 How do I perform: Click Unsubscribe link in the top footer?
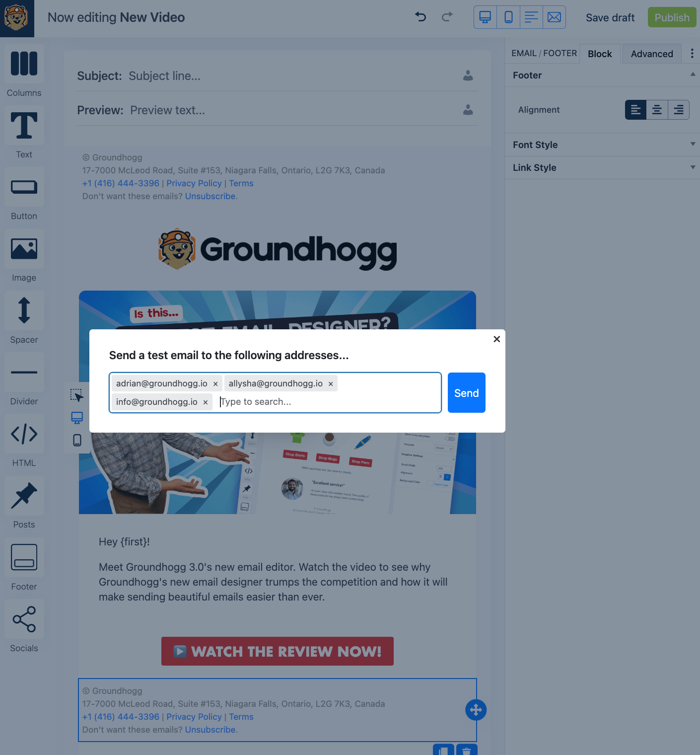(x=210, y=196)
